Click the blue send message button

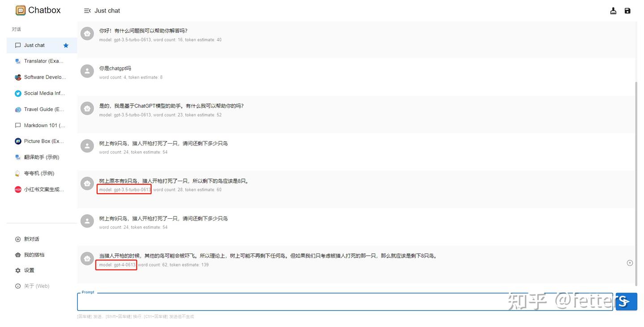(x=626, y=302)
